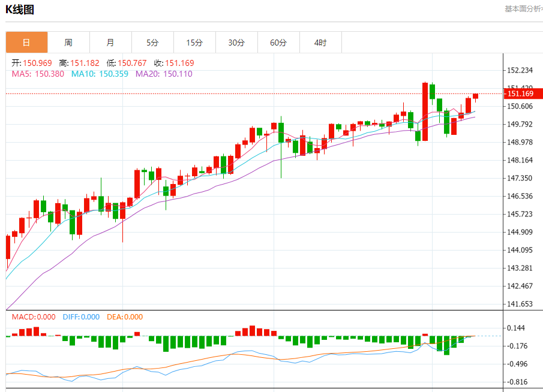This screenshot has width=543, height=392.
Task: Open the 基本面分析 link
Action: (x=524, y=9)
